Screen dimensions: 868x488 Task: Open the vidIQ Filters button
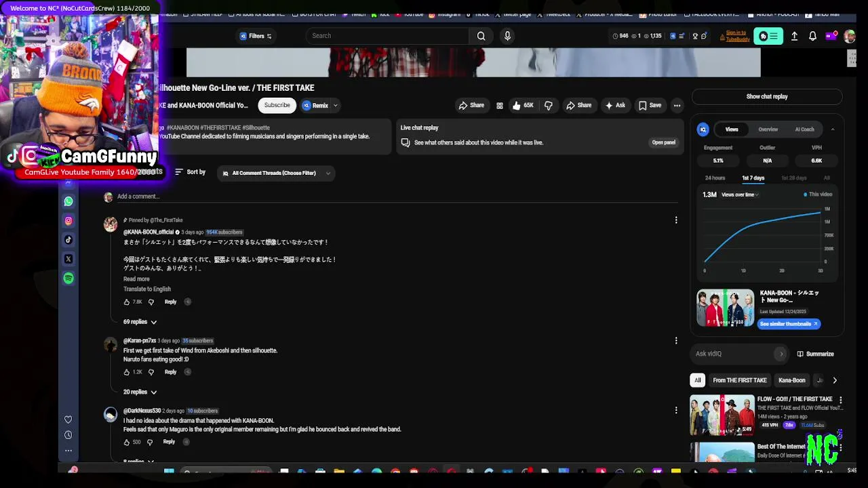256,36
